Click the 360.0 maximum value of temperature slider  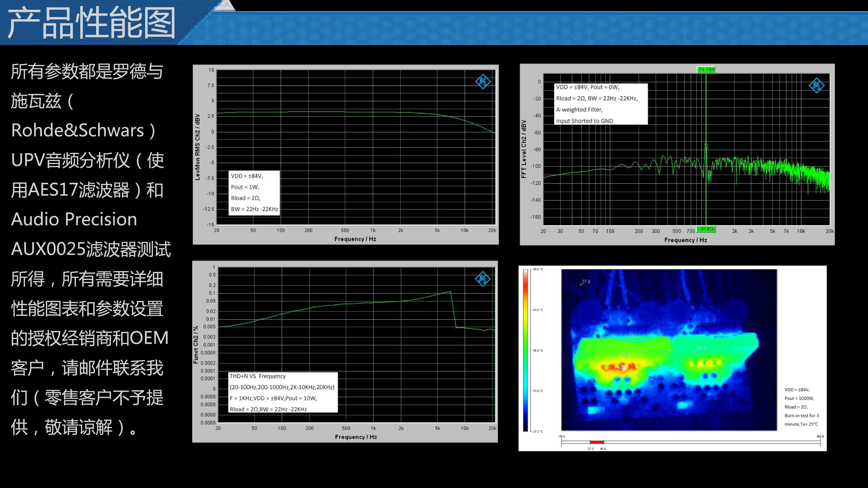(820, 436)
